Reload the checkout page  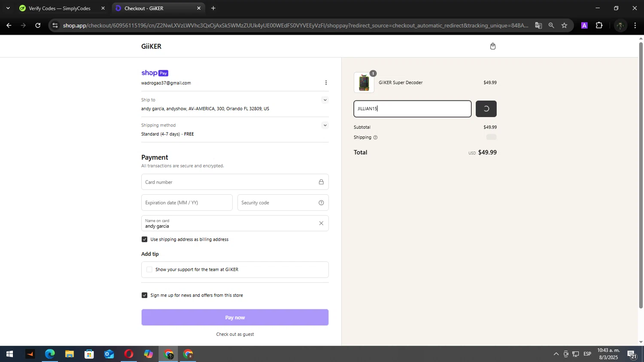point(38,25)
